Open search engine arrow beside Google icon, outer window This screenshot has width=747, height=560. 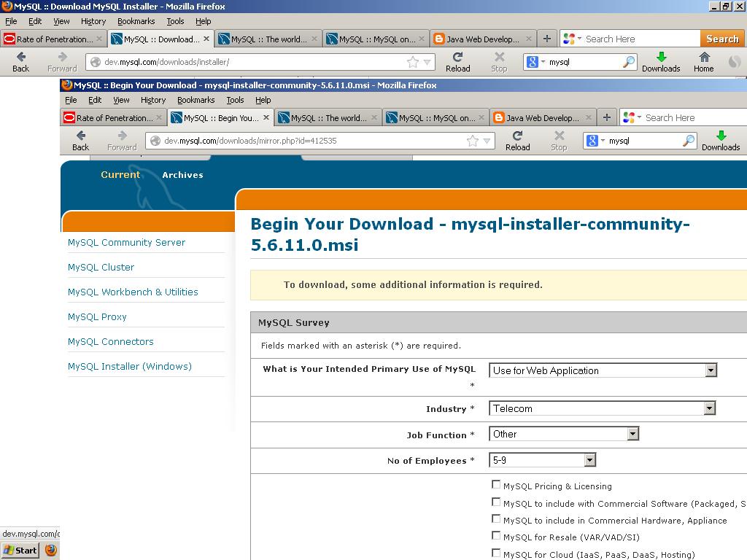click(x=543, y=61)
